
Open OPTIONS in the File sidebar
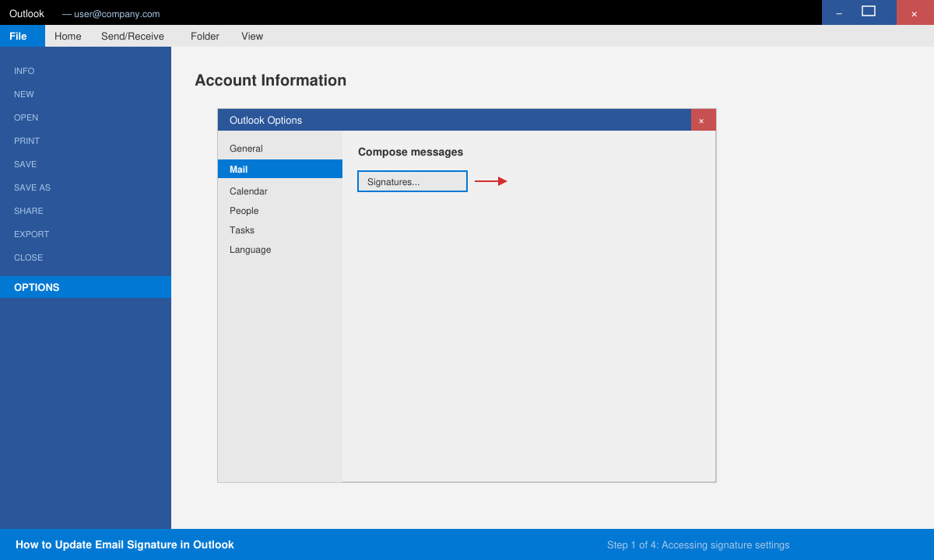pyautogui.click(x=86, y=287)
